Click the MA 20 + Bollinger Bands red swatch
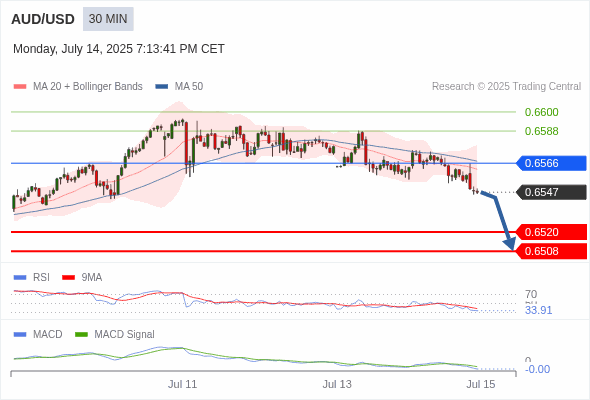The width and height of the screenshot is (590, 400). (x=20, y=87)
